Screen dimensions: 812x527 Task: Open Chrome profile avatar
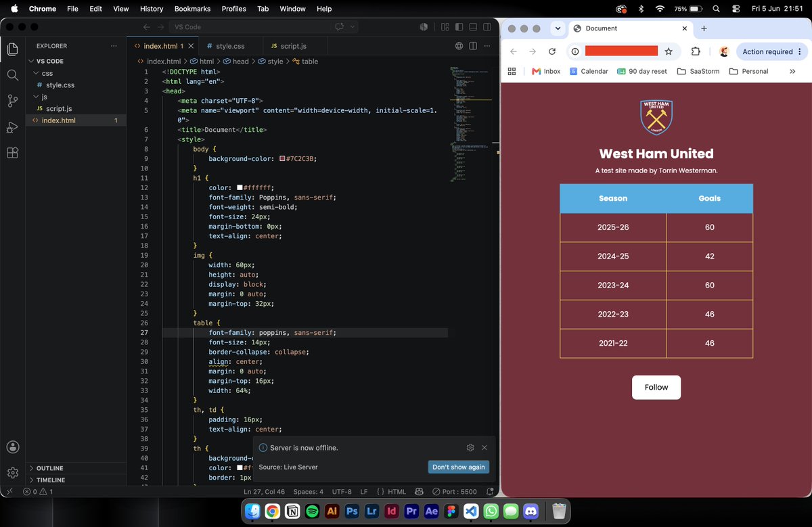[x=723, y=51]
